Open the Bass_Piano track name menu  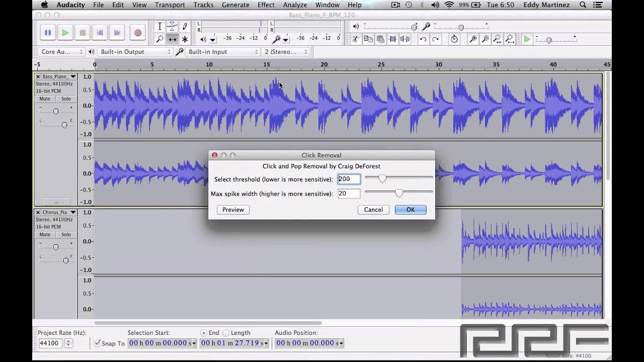point(59,77)
